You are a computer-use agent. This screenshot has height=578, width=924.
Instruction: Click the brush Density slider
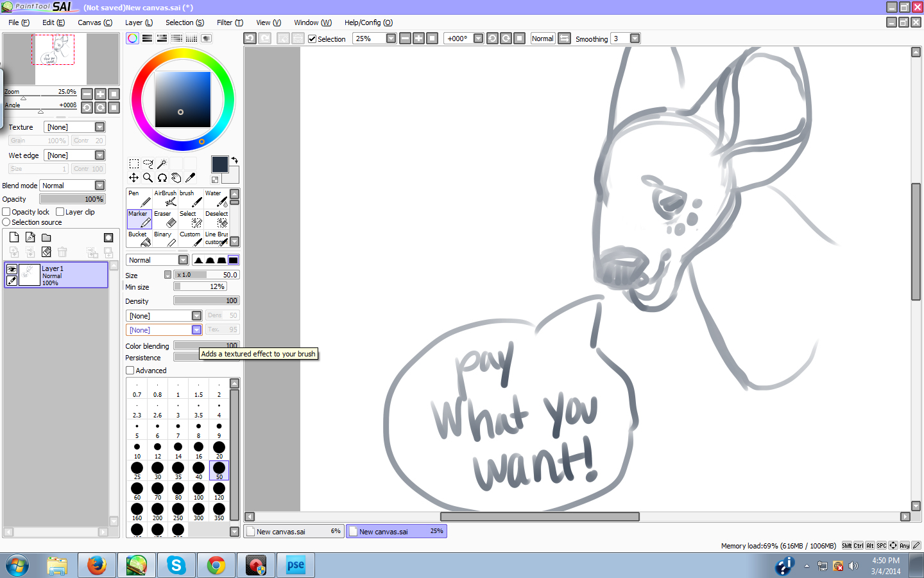(x=207, y=301)
